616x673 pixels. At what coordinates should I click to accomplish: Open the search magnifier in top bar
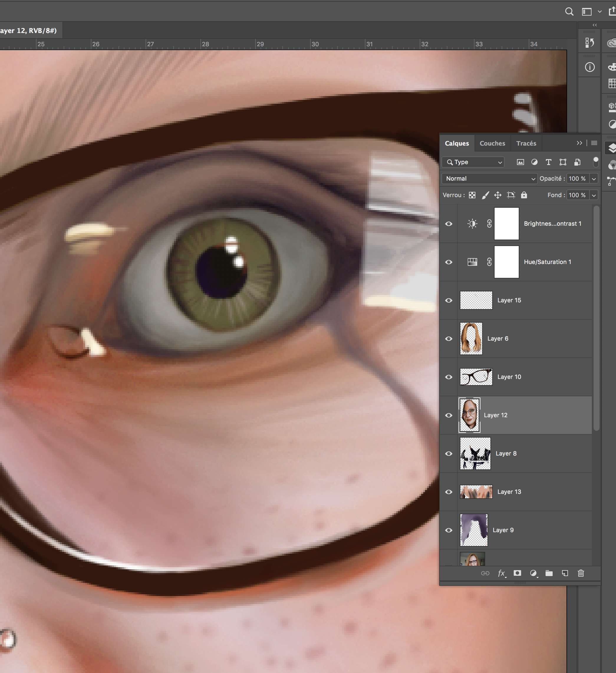tap(569, 12)
